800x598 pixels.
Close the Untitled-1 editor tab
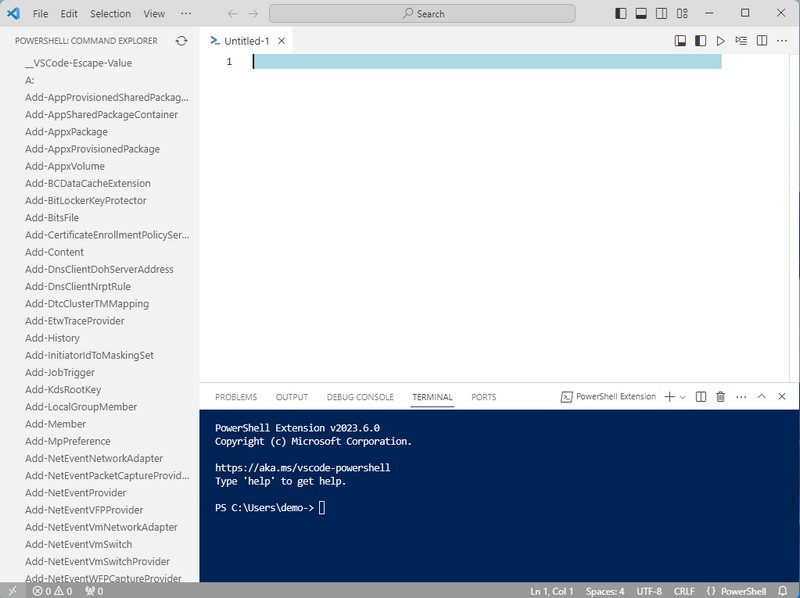pyautogui.click(x=282, y=41)
